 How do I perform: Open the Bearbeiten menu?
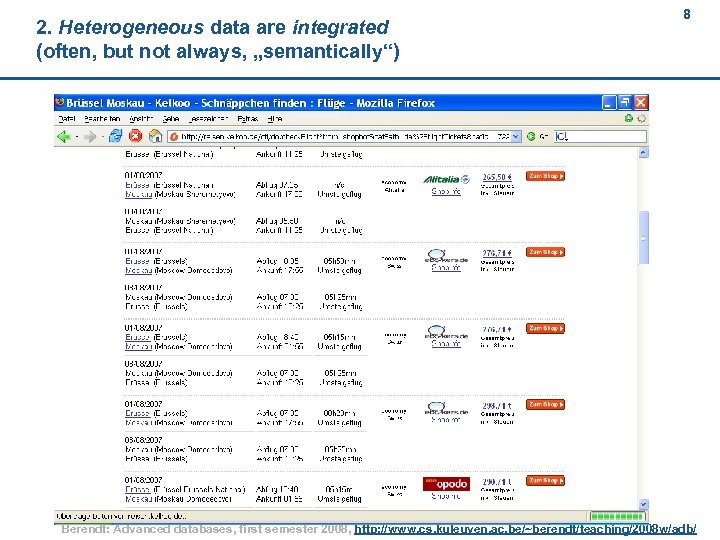[x=102, y=119]
